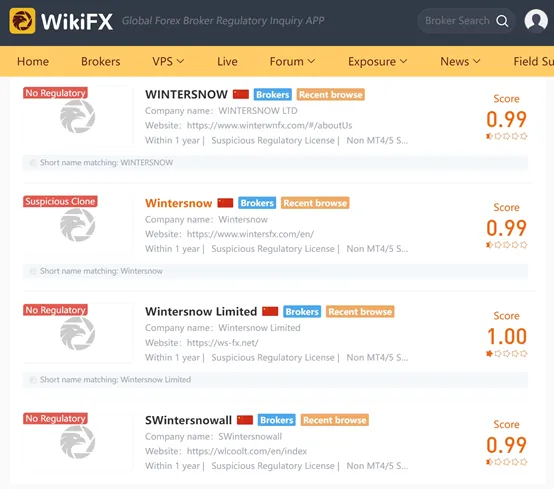Open the Brokers navigation item

coord(101,61)
